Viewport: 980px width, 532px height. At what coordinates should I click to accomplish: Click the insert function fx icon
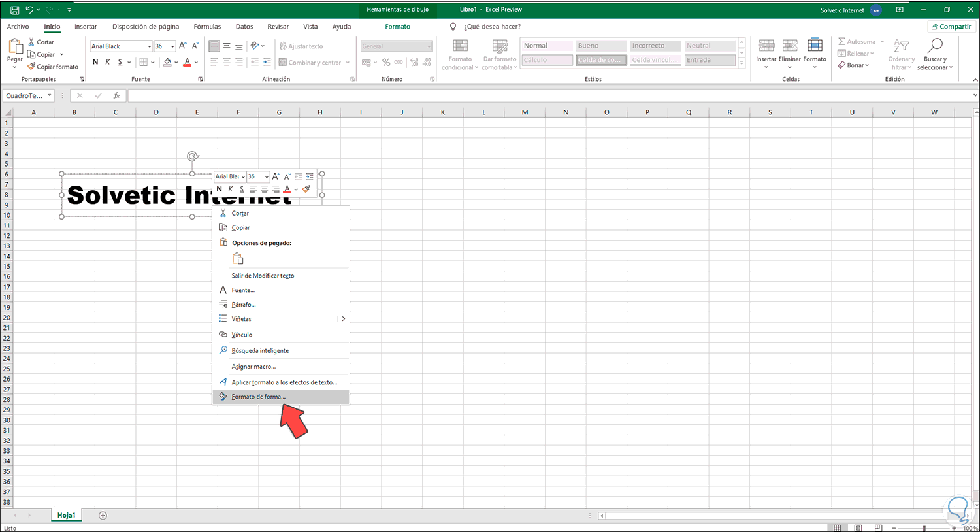point(116,95)
